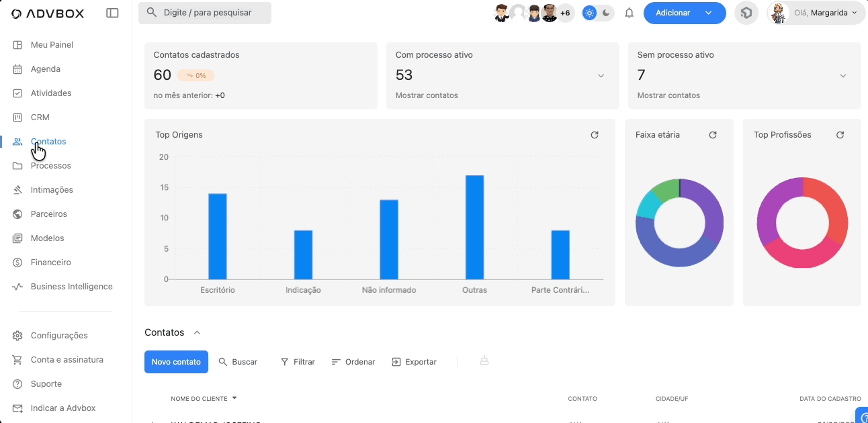Expand the Sem processo ativo card
The image size is (868, 423).
[842, 76]
